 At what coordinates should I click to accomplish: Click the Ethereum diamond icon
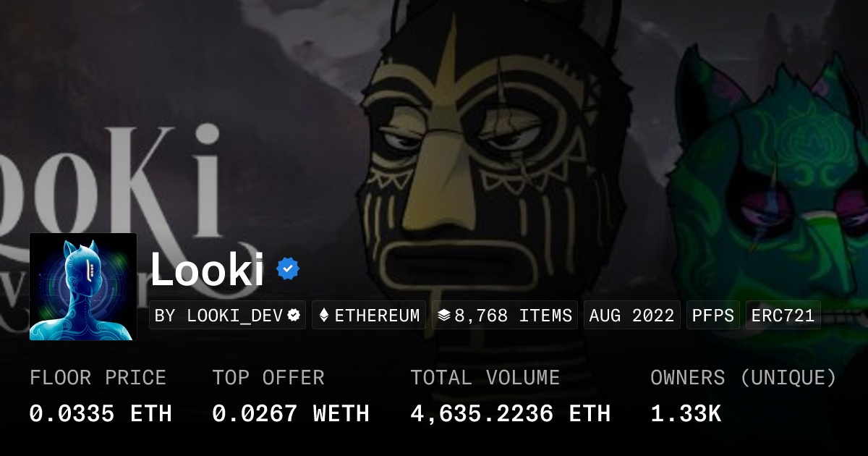coord(324,316)
